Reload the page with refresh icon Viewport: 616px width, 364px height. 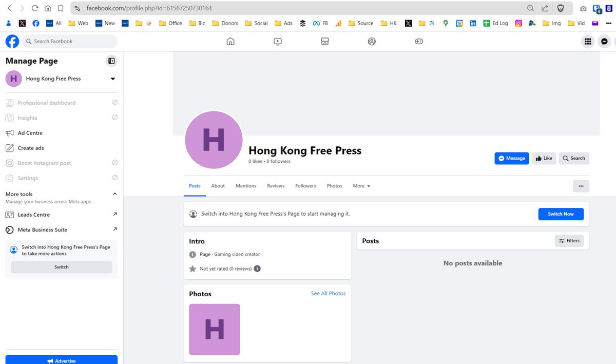click(x=35, y=8)
